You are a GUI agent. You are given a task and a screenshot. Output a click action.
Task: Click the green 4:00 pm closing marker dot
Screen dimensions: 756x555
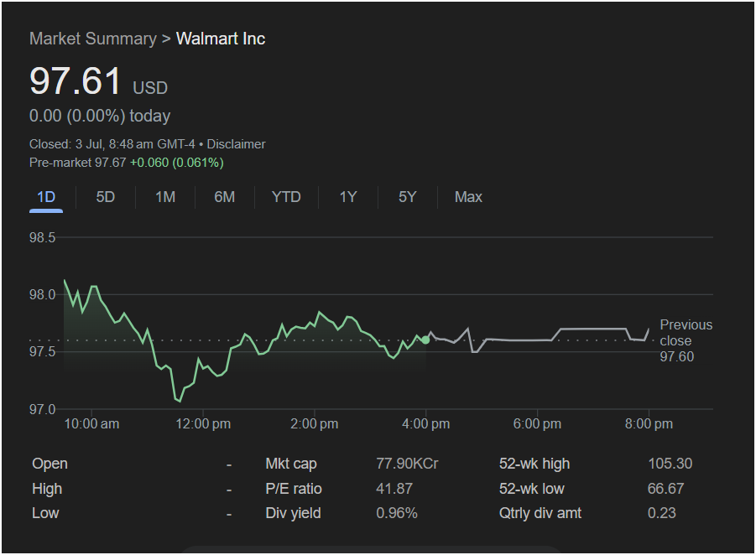click(x=425, y=340)
